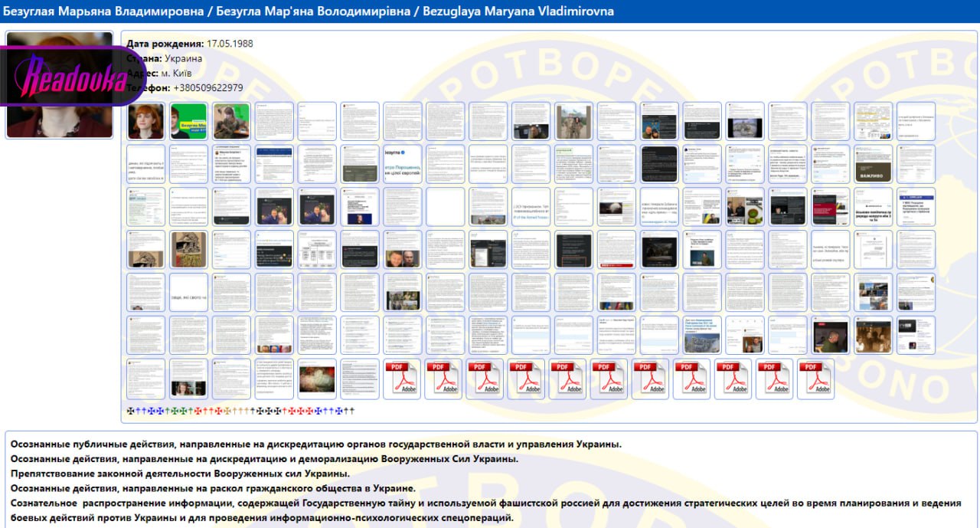This screenshot has width=980, height=528.
Task: Click the line about demoralizing the Armed Forces
Action: 264,459
